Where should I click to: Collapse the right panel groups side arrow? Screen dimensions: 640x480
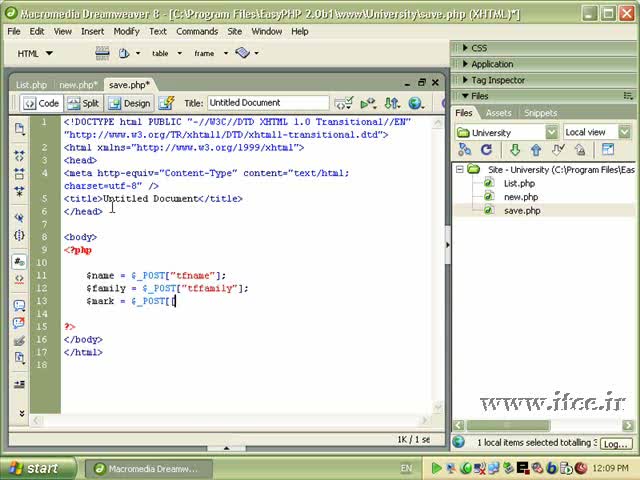coord(447,245)
